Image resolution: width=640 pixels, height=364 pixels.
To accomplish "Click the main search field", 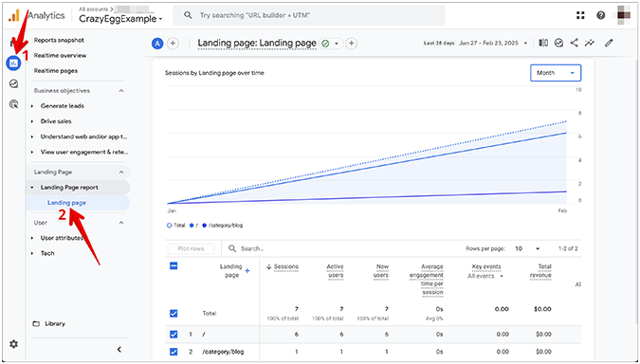I will 309,15.
